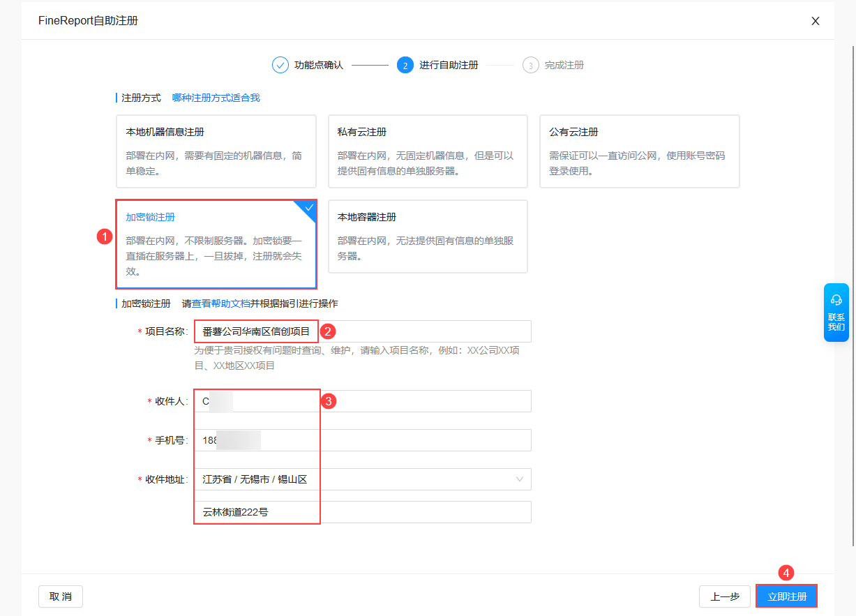Image resolution: width=856 pixels, height=616 pixels.
Task: Select the 加密锁注册 card
Action: click(x=216, y=244)
